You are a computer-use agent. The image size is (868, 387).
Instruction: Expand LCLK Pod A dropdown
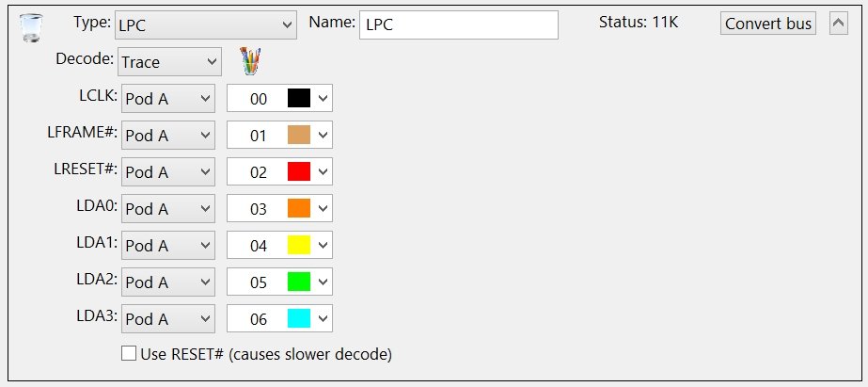pyautogui.click(x=169, y=99)
